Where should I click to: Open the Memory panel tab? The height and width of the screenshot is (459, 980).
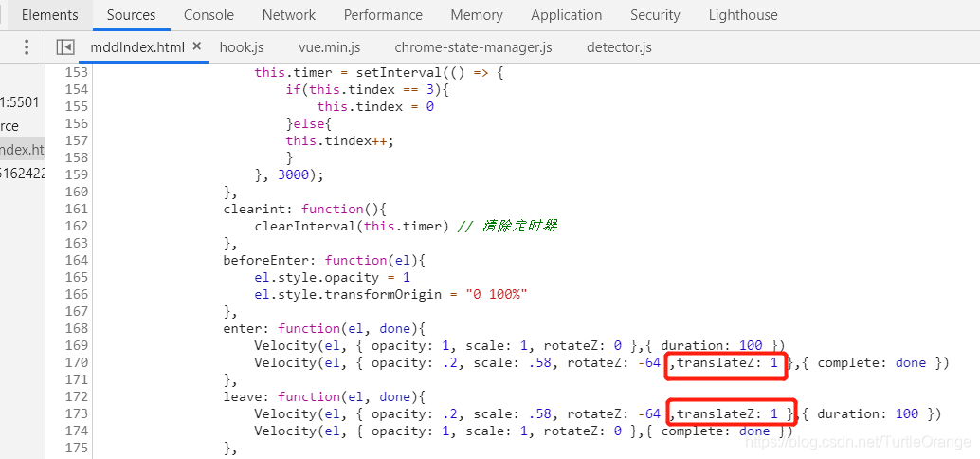477,15
